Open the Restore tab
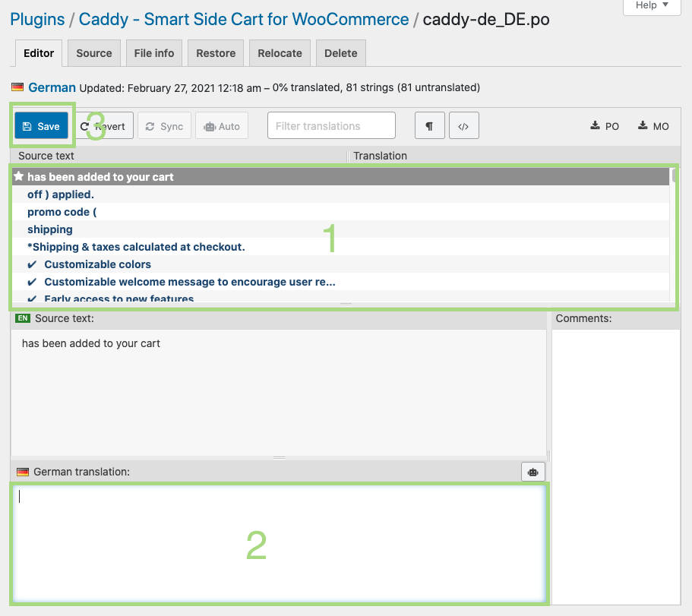 pyautogui.click(x=216, y=53)
